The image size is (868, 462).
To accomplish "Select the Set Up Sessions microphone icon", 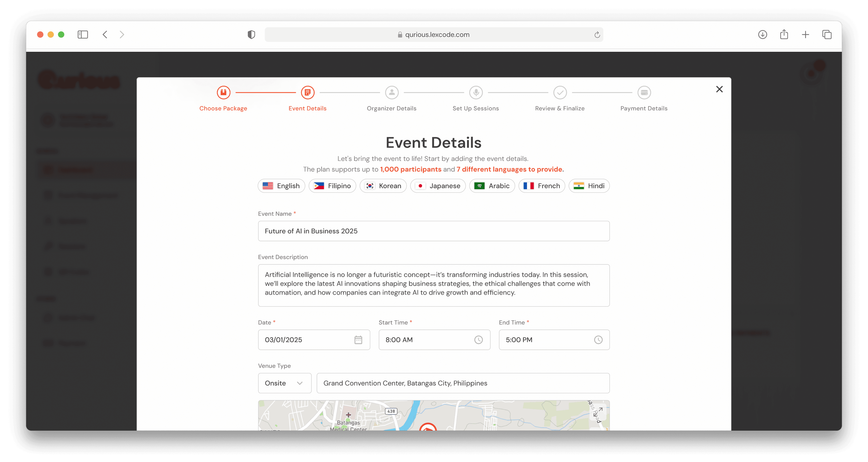I will pos(475,92).
